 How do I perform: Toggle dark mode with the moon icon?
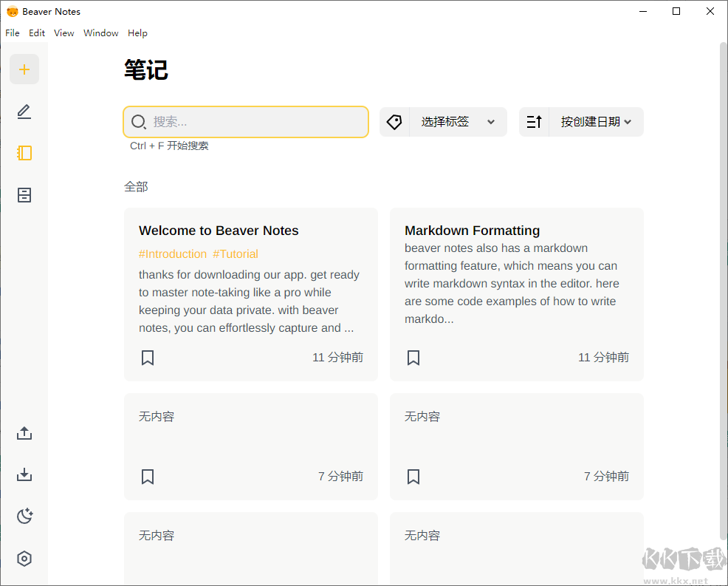click(x=24, y=516)
